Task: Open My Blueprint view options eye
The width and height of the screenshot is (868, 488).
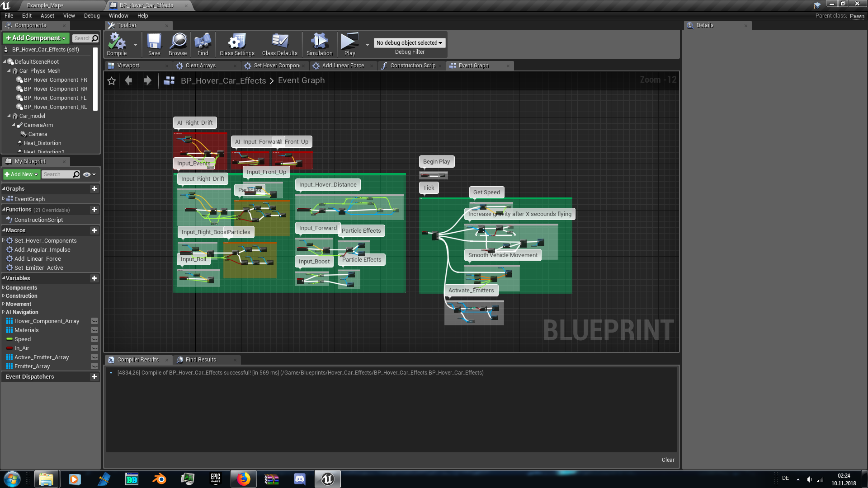Action: tap(89, 174)
